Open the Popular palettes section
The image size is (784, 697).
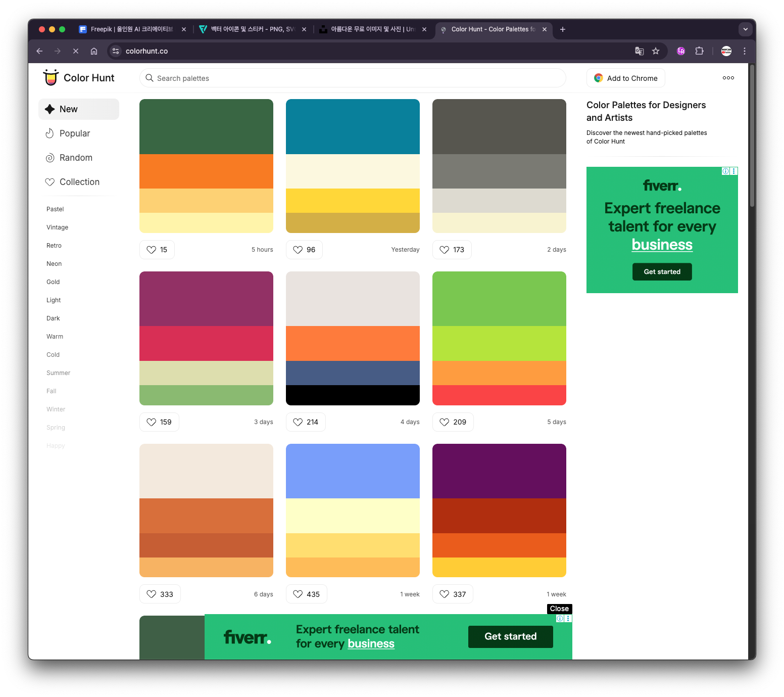[74, 133]
